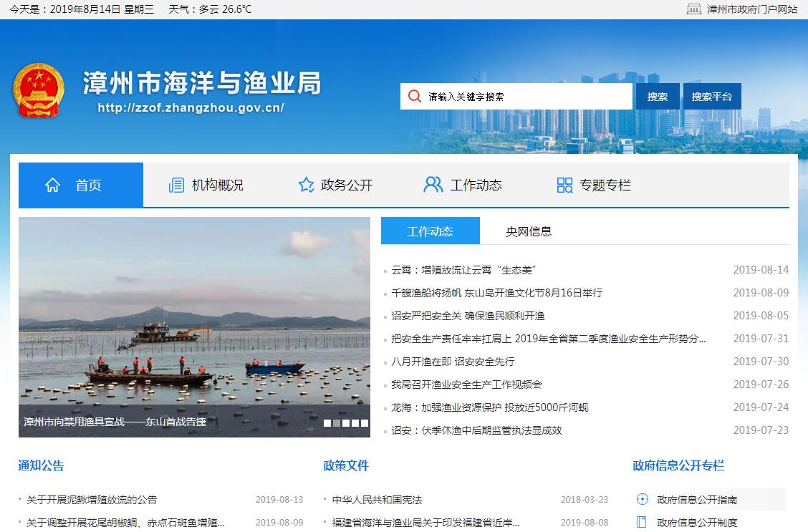Viewport: 808px width, 532px height.
Task: Open article 把安全生产责任牢牢扛肩上
Action: 548,339
